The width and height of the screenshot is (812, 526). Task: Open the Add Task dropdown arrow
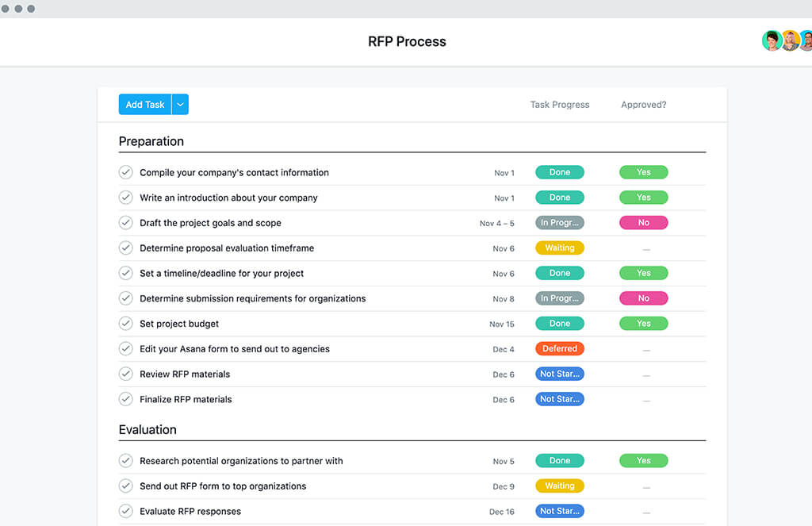coord(180,105)
